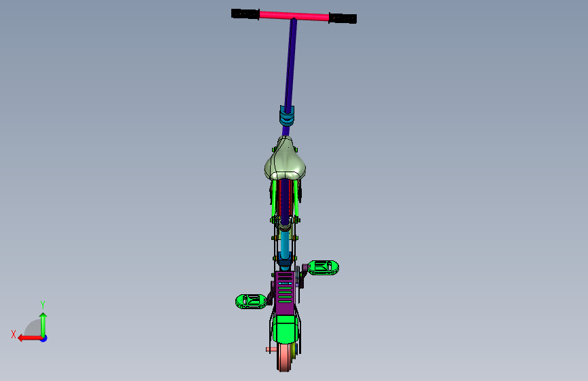Pick the upper right green pedal
Image resolution: width=588 pixels, height=381 pixels.
[324, 268]
